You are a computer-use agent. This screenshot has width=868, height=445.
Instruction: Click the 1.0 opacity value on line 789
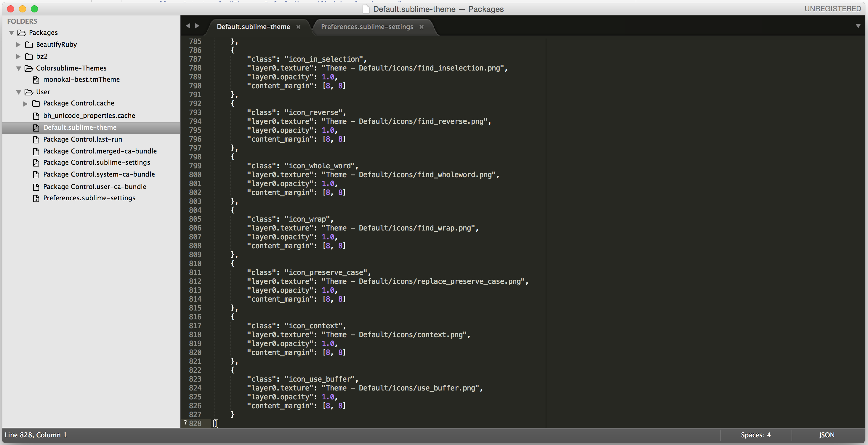pyautogui.click(x=328, y=77)
